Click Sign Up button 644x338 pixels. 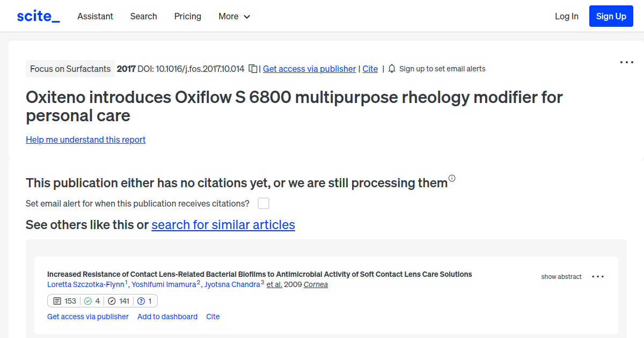pyautogui.click(x=611, y=16)
